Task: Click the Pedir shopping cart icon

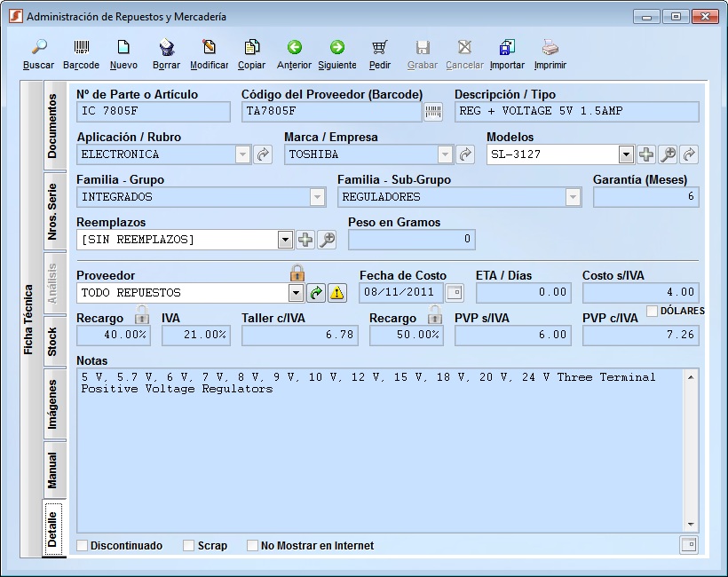Action: [380, 48]
